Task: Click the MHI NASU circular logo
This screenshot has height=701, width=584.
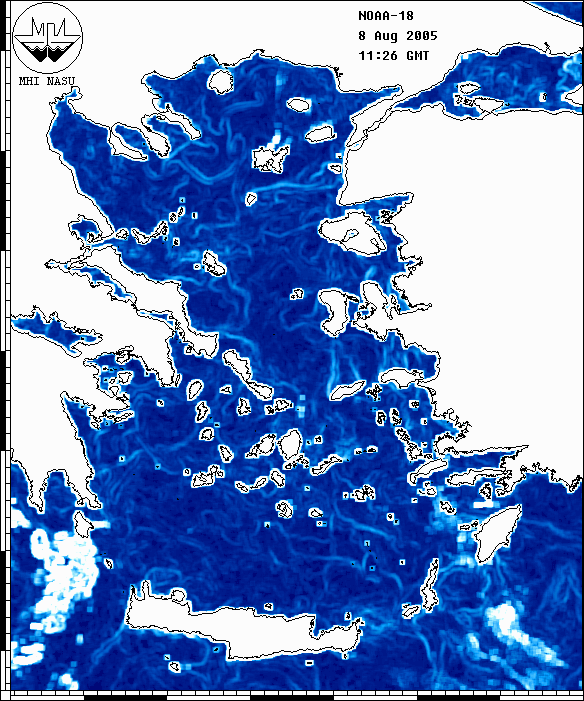Action: tap(47, 38)
